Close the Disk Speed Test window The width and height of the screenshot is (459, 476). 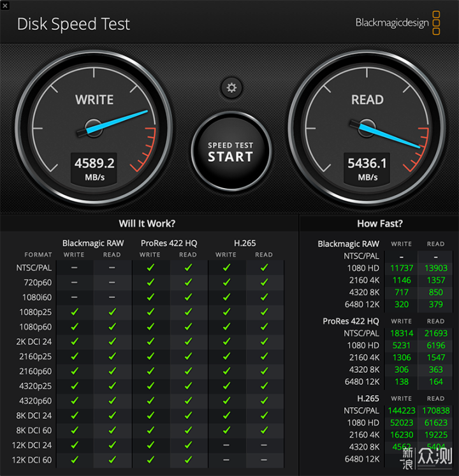point(5,5)
